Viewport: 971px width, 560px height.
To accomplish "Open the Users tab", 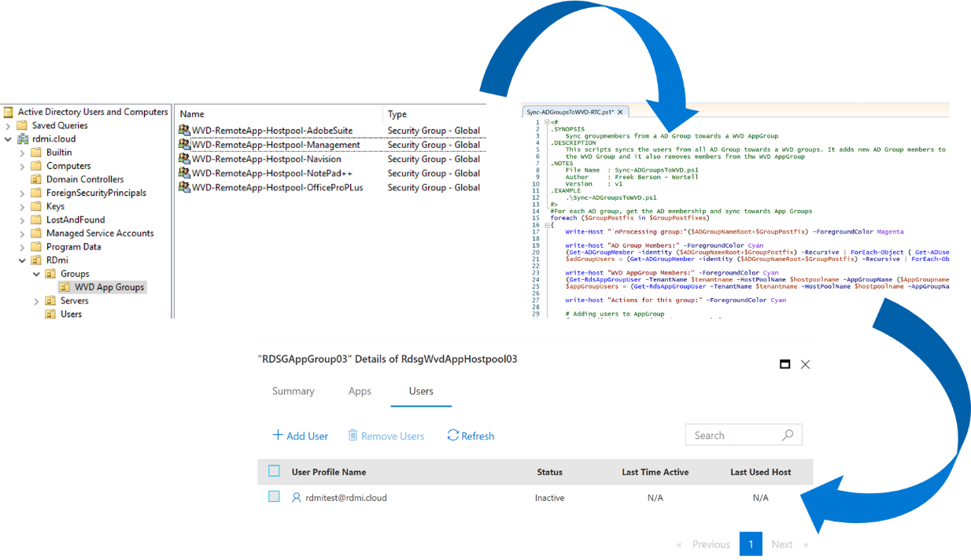I will tap(421, 391).
